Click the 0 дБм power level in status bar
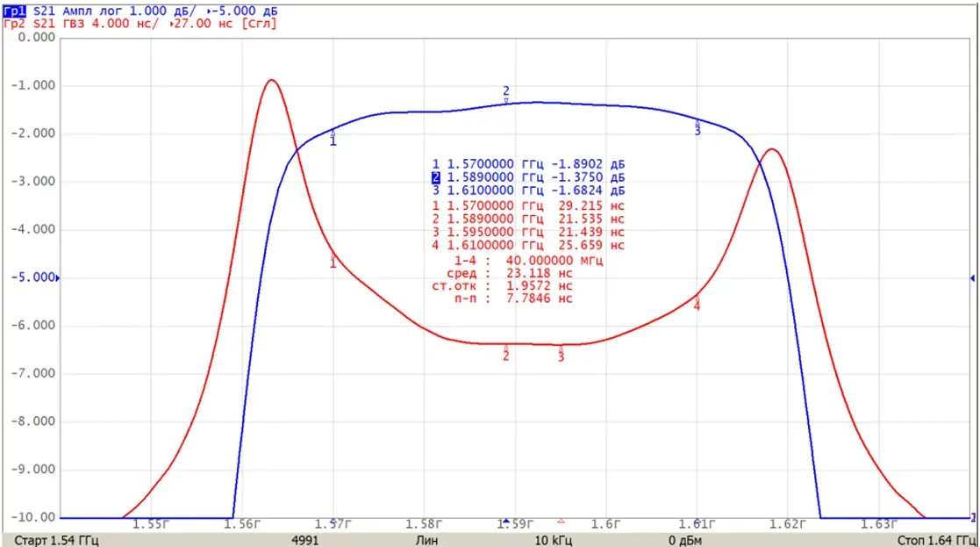Screen dimensions: 980x547 tap(685, 540)
